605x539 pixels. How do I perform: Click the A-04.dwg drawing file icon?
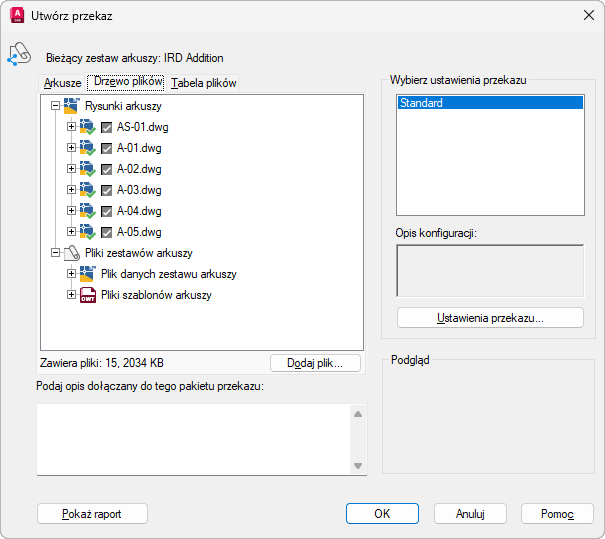pyautogui.click(x=87, y=211)
